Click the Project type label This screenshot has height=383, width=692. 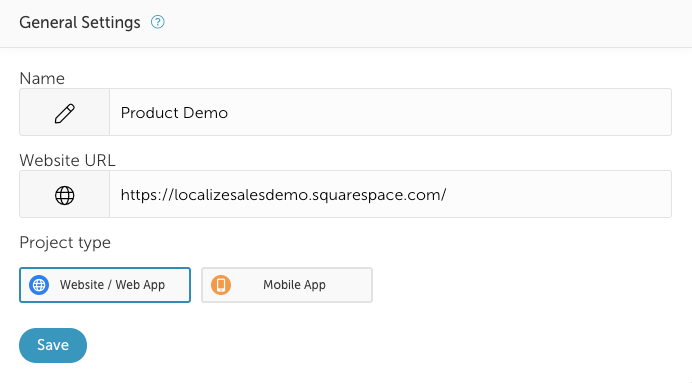click(65, 243)
